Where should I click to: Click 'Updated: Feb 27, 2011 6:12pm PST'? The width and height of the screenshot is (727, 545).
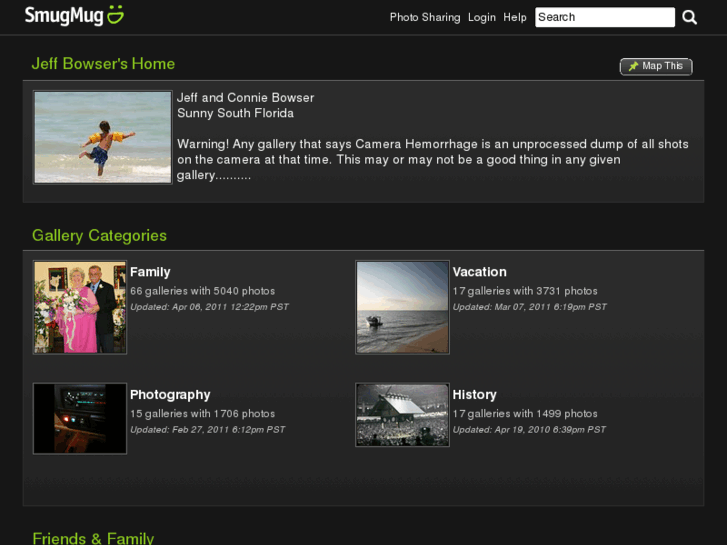tap(207, 430)
